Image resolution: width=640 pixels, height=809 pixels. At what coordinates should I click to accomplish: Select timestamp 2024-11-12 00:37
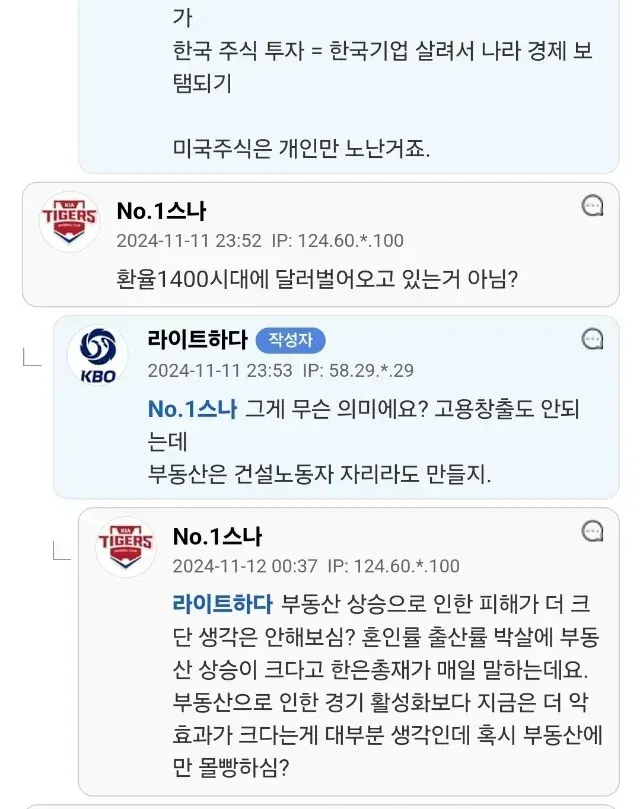[x=245, y=566]
